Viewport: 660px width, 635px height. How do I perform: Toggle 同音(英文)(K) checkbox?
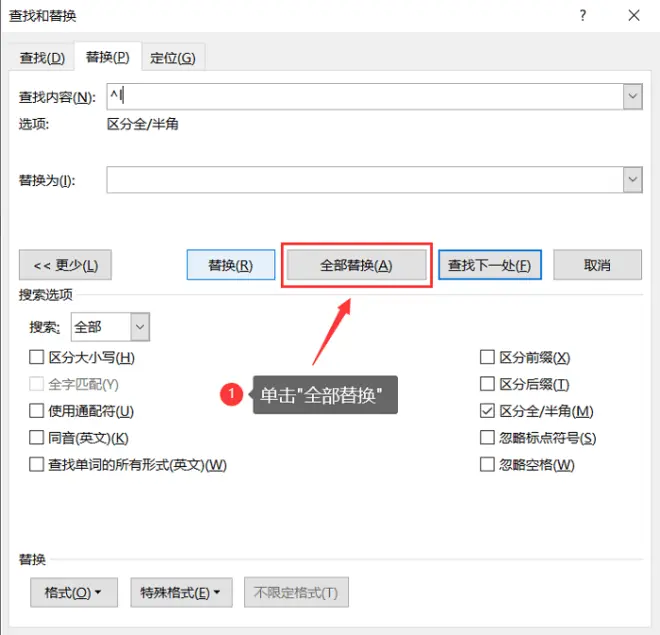(x=37, y=438)
